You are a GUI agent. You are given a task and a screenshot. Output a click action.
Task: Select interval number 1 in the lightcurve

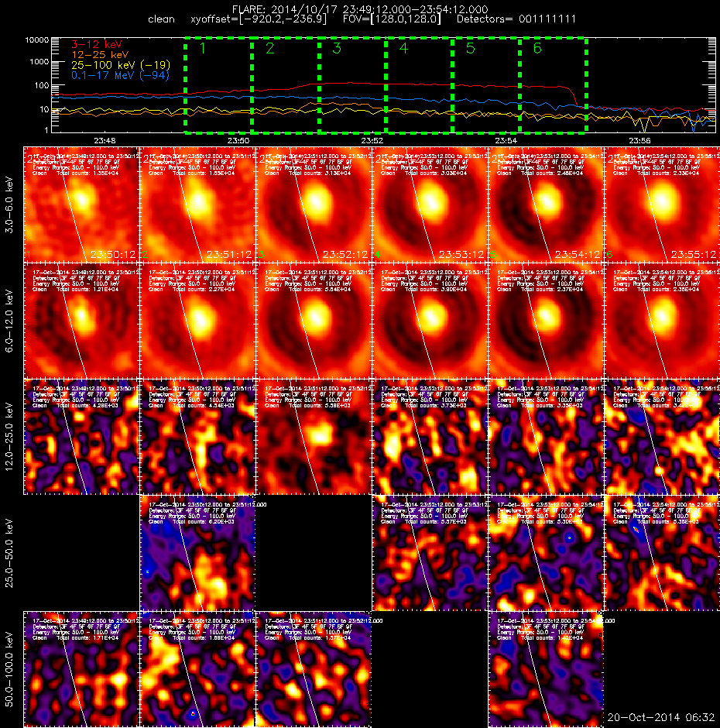pos(202,48)
